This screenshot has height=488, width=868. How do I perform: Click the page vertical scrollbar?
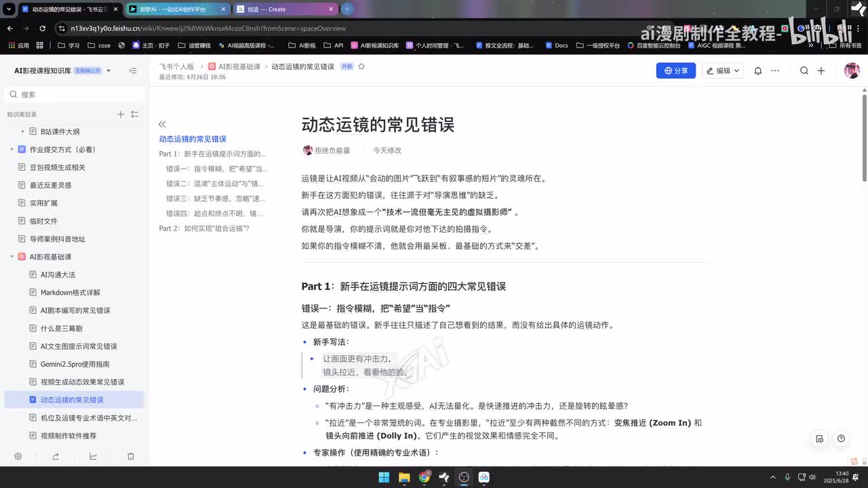tap(865, 138)
